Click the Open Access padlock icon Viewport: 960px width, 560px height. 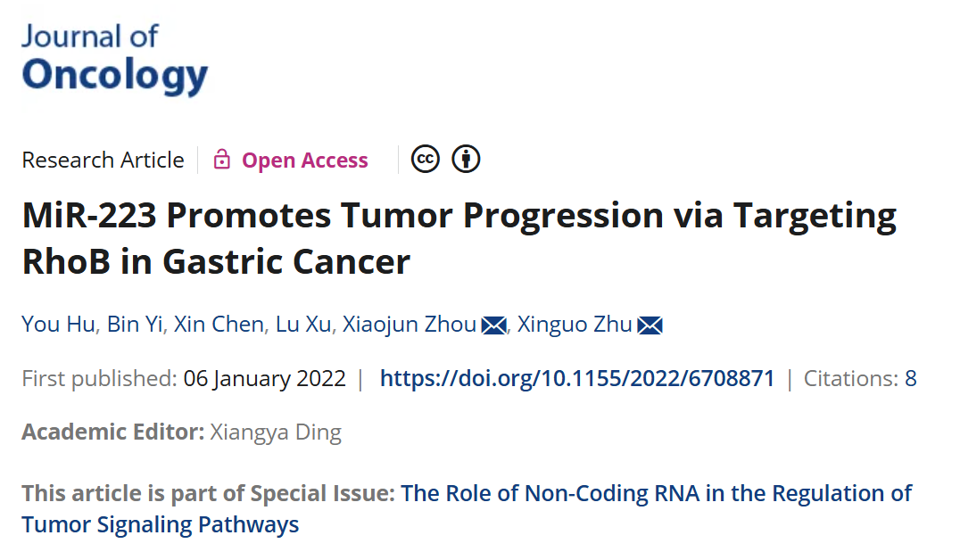click(x=221, y=160)
